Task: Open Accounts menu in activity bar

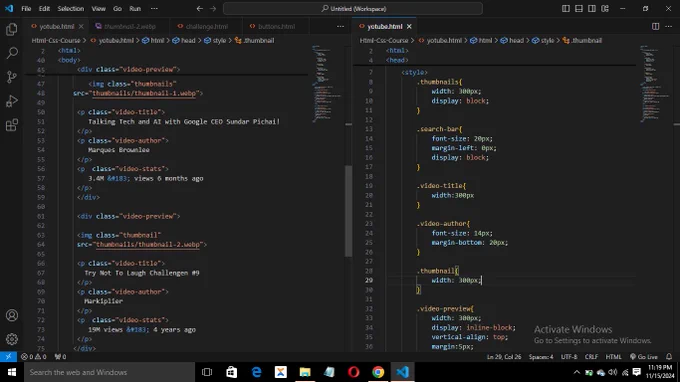Action: [12, 315]
